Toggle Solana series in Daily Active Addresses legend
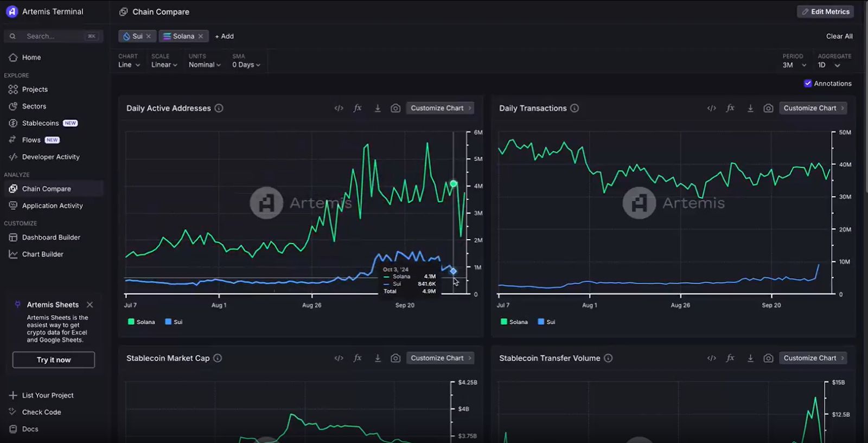 tap(141, 322)
